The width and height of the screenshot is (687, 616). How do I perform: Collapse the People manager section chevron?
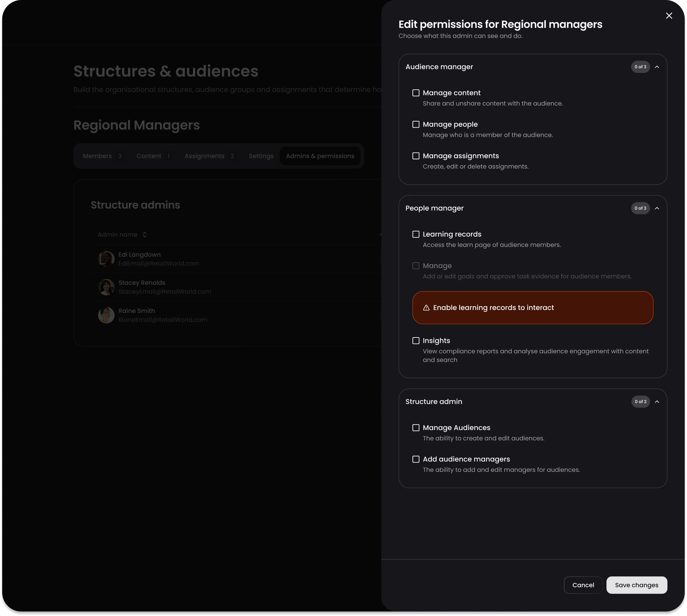point(657,209)
